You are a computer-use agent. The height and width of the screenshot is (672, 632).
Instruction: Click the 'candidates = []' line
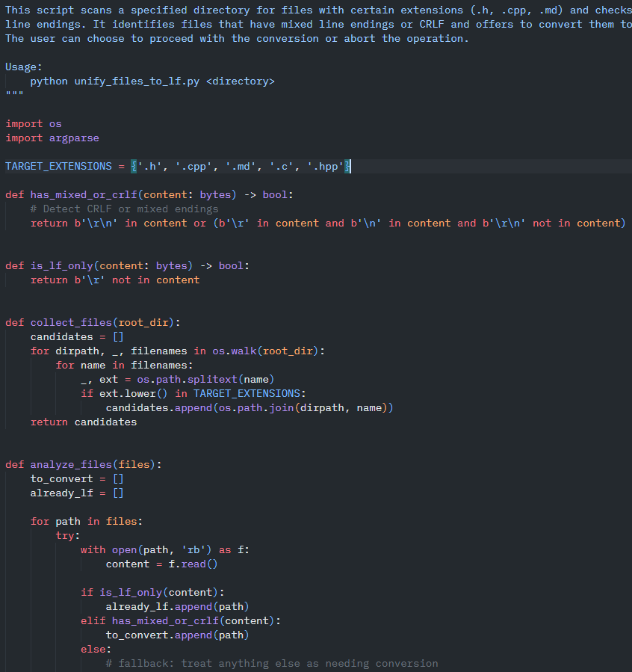[x=77, y=337]
